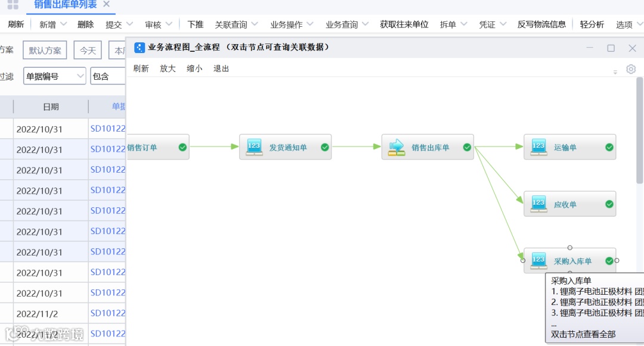Click the 运输单 node icon
The width and height of the screenshot is (644, 346).
click(538, 147)
